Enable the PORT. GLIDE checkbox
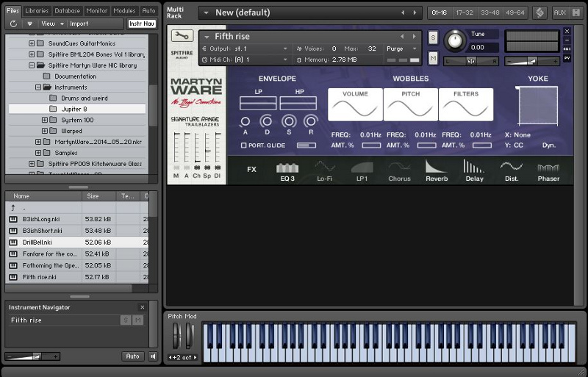This screenshot has width=588, height=377. 243,146
